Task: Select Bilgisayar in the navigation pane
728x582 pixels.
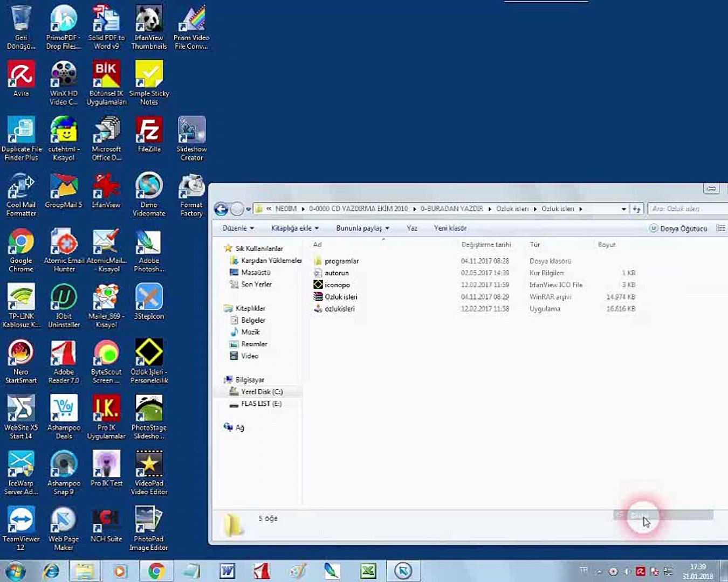Action: tap(244, 380)
